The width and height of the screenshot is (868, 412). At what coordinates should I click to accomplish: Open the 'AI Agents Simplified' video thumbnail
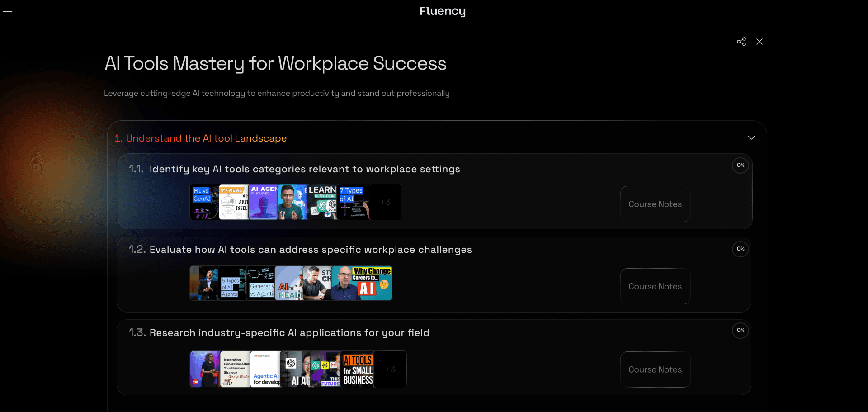[x=263, y=202]
